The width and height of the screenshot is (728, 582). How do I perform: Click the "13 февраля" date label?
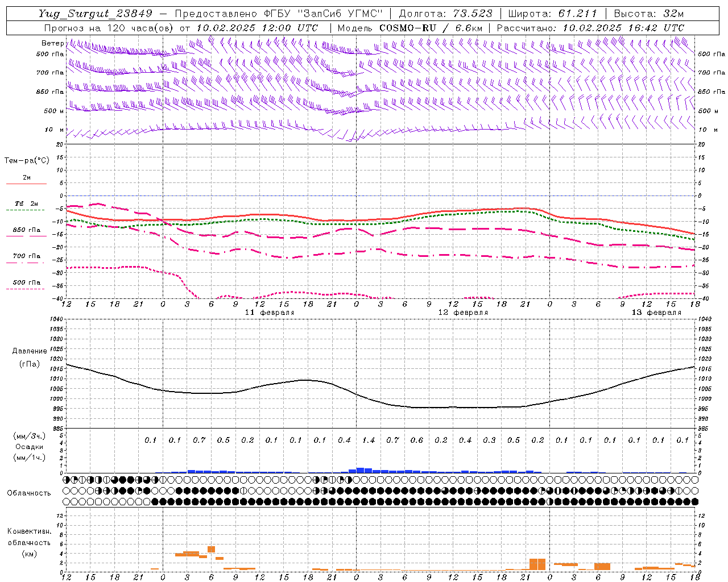click(x=656, y=313)
